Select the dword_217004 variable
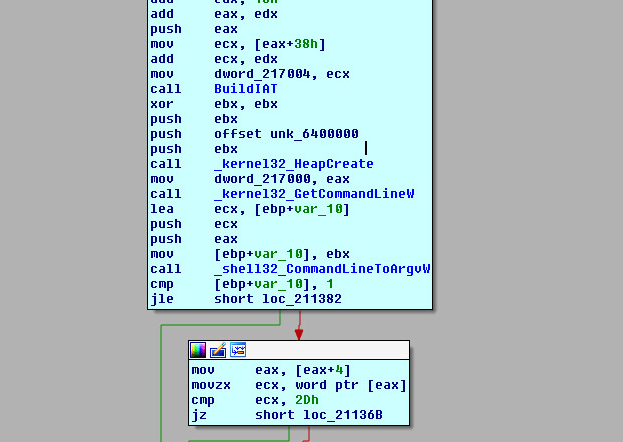 (254, 74)
